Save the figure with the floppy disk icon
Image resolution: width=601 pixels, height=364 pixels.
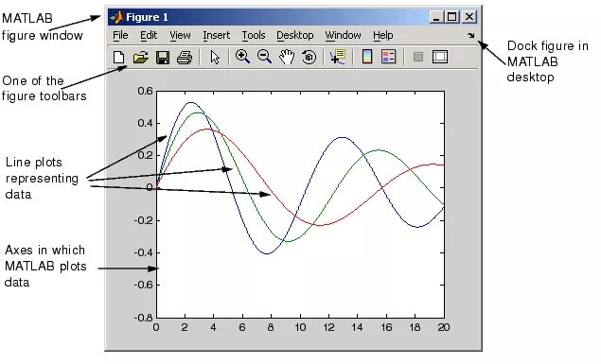pos(163,58)
